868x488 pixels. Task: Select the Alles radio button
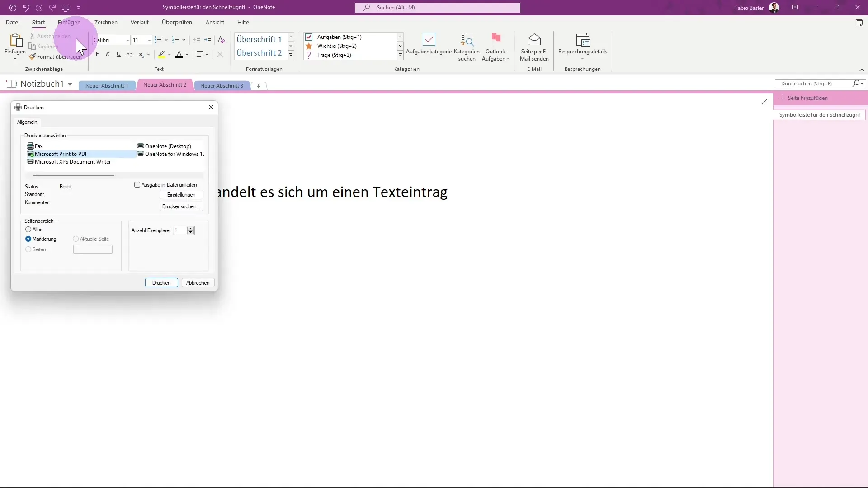[x=28, y=230]
